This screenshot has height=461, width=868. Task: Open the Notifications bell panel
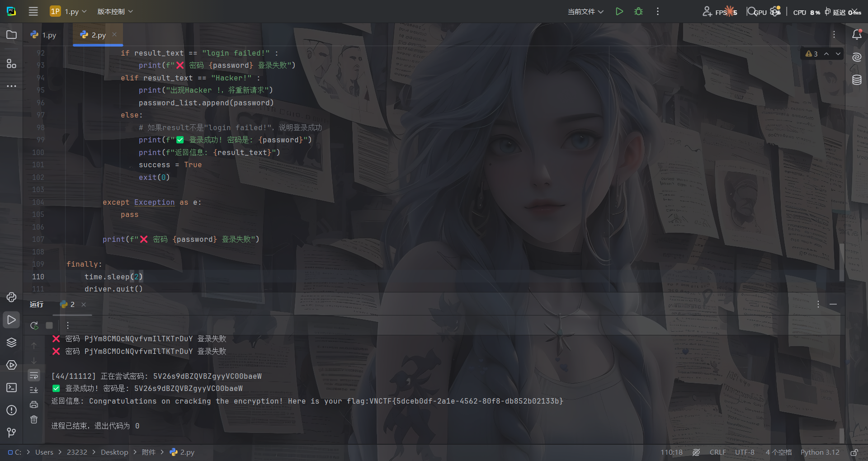pos(857,35)
